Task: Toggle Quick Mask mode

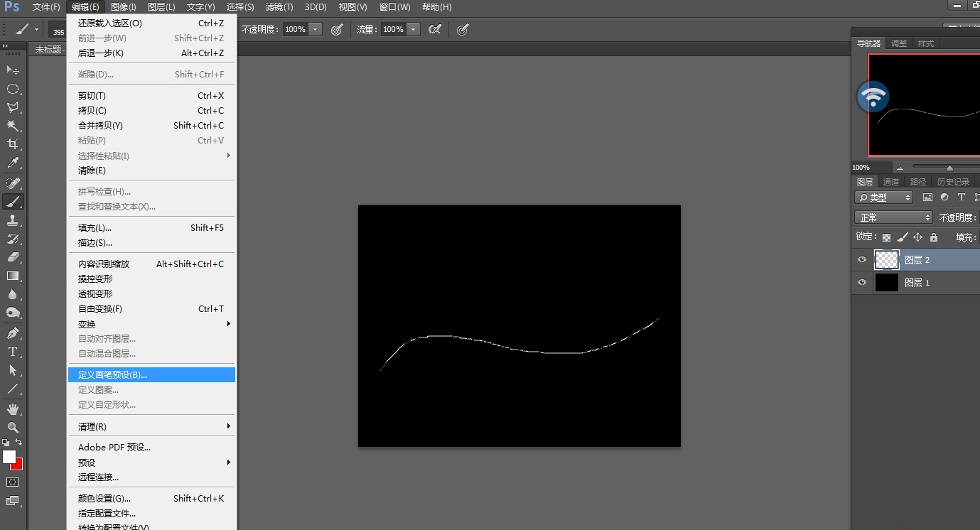Action: click(13, 482)
